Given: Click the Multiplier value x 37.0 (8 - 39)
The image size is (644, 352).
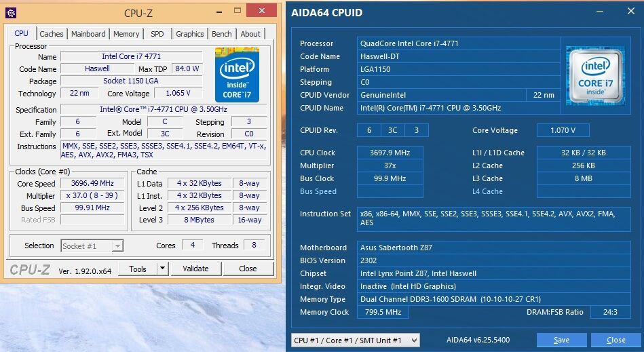Looking at the screenshot, I should pos(92,196).
